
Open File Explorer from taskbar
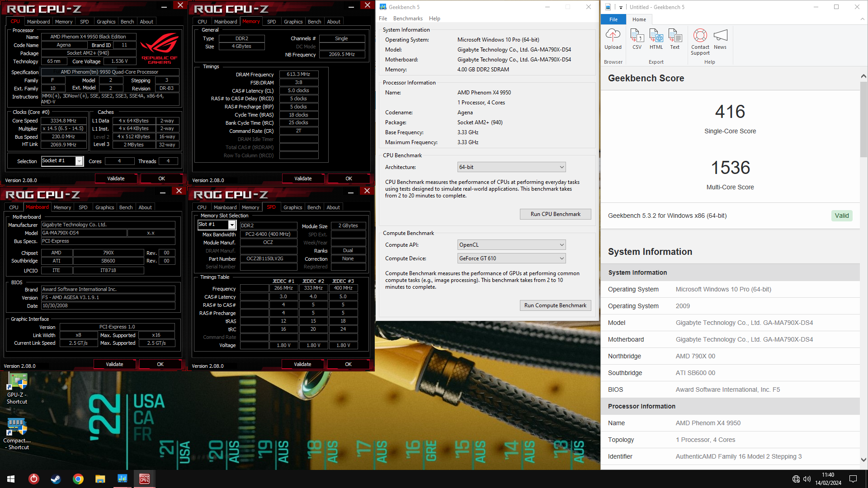click(x=100, y=479)
